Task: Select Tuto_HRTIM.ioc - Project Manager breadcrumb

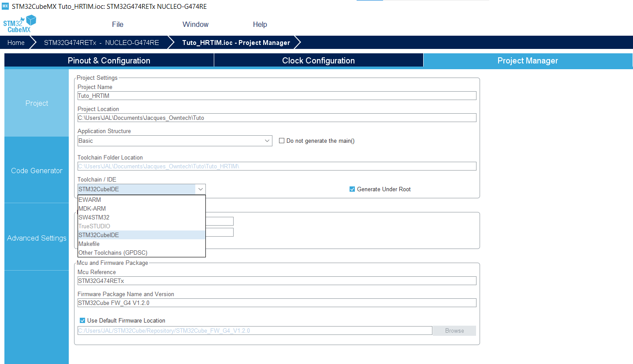Action: [236, 43]
